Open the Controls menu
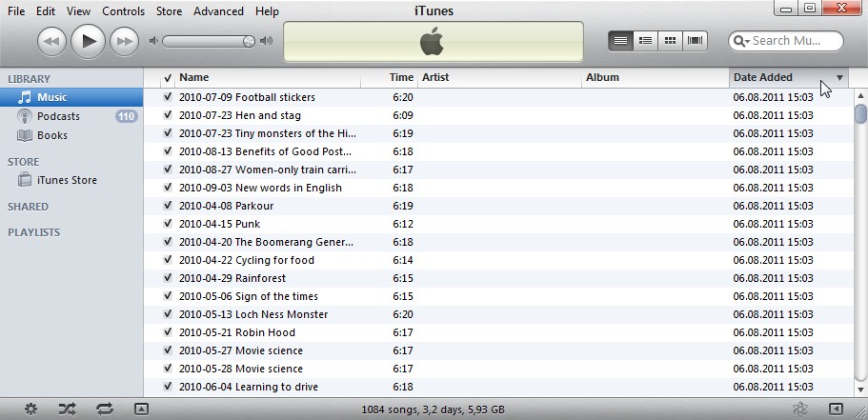Image resolution: width=868 pixels, height=420 pixels. click(x=124, y=11)
